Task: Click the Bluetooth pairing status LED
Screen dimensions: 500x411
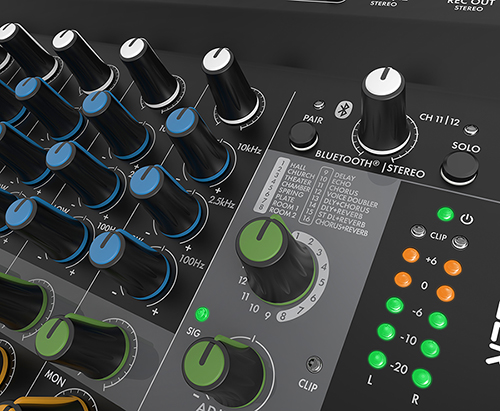Action: (319, 105)
